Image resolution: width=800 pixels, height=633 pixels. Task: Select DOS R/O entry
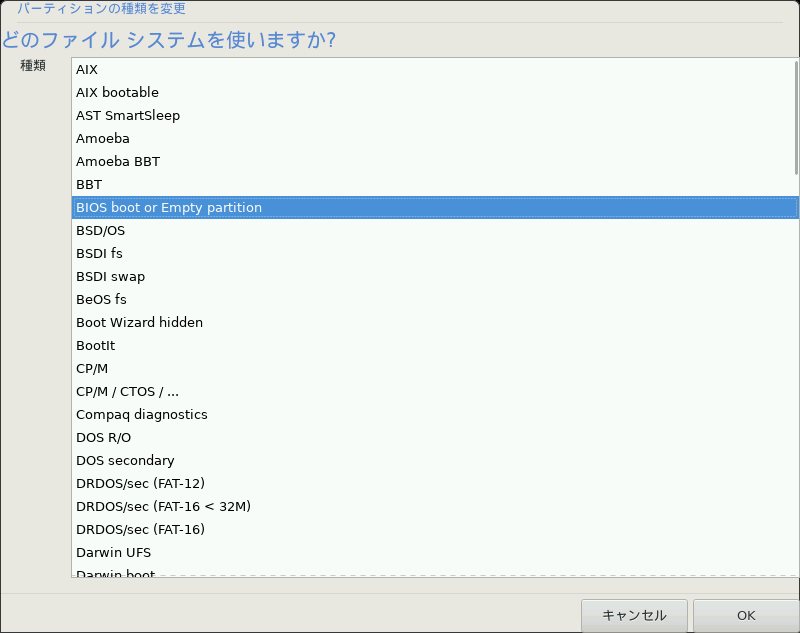[435, 437]
